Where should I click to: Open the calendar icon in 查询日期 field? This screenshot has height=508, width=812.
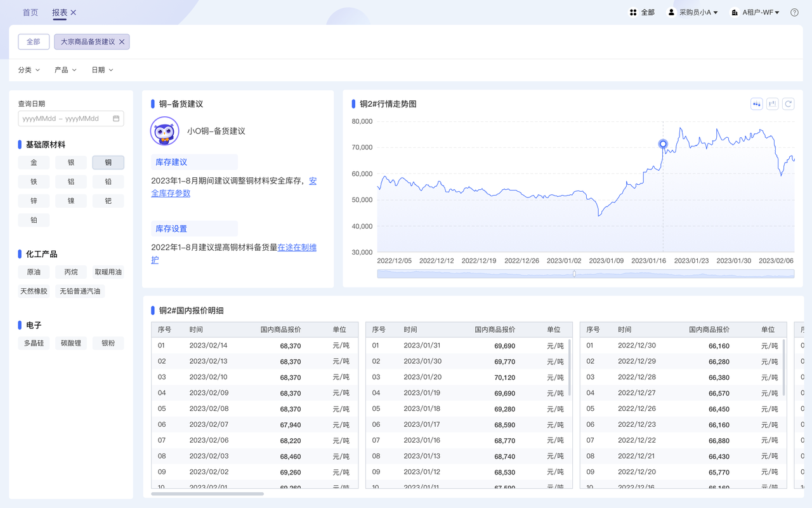[116, 119]
